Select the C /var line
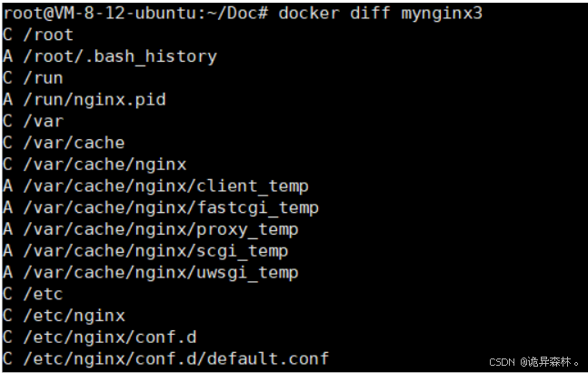The height and width of the screenshot is (373, 588). tap(34, 121)
